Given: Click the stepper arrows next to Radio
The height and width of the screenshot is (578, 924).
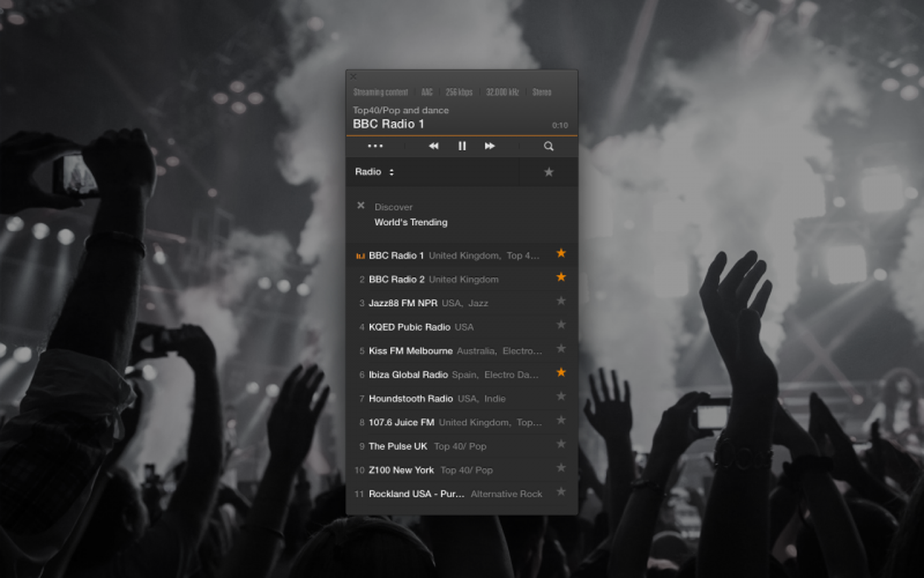Looking at the screenshot, I should click(x=392, y=172).
